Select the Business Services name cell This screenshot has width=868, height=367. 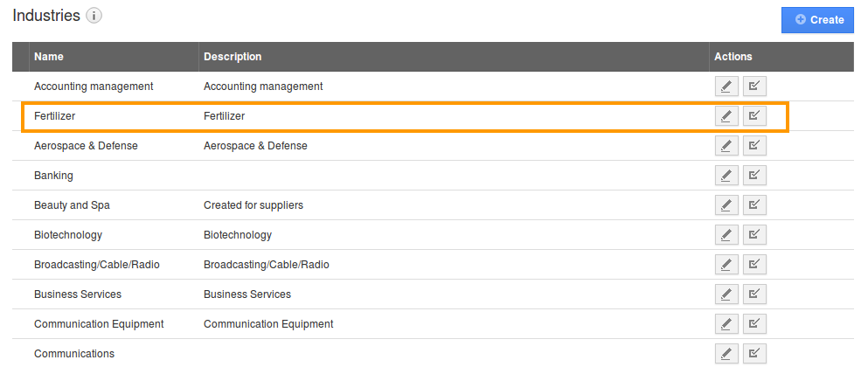(x=78, y=294)
